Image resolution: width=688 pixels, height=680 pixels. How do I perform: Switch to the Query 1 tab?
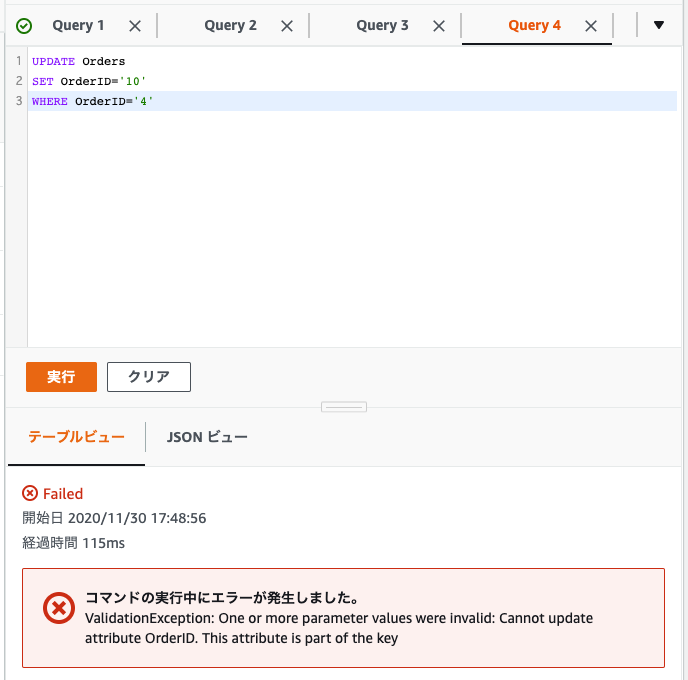78,26
